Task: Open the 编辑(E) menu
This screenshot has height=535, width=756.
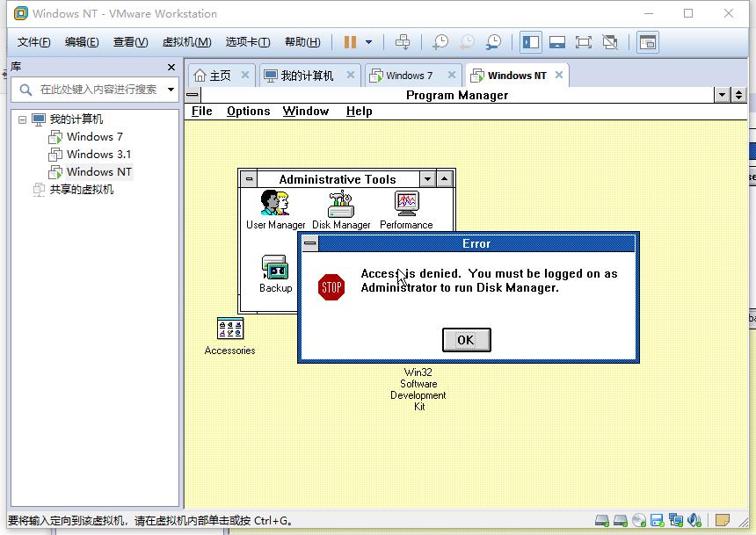Action: point(82,42)
